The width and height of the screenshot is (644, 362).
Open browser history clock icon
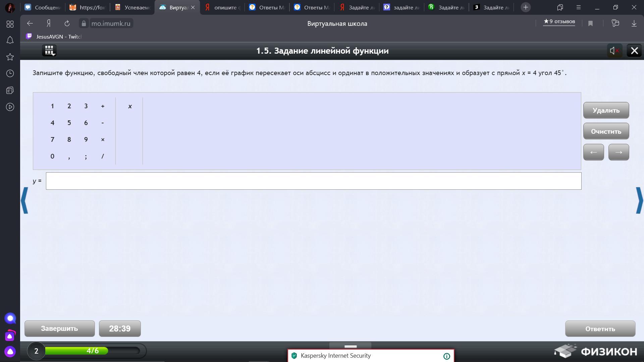click(x=10, y=73)
